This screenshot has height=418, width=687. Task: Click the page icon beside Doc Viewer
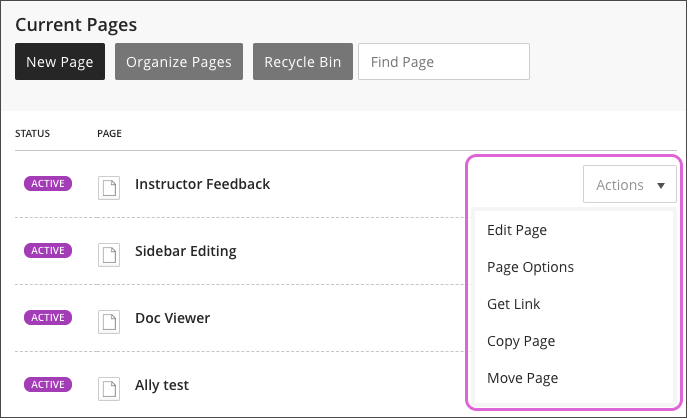108,320
